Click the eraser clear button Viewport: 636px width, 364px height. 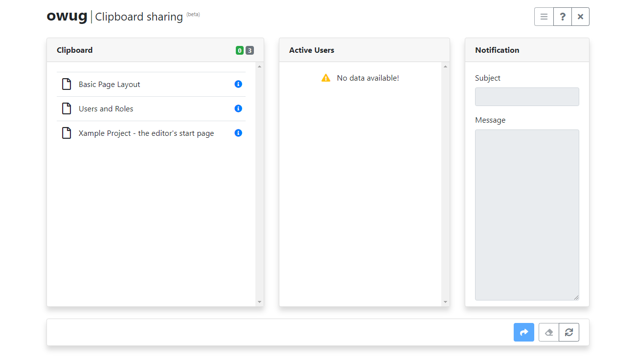click(x=549, y=332)
